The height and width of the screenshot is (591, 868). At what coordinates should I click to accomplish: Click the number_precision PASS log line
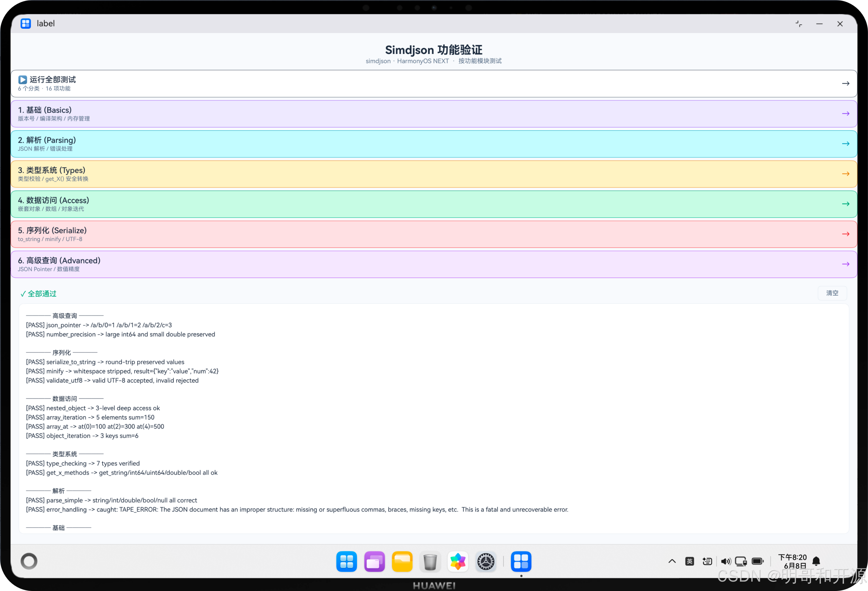(121, 334)
